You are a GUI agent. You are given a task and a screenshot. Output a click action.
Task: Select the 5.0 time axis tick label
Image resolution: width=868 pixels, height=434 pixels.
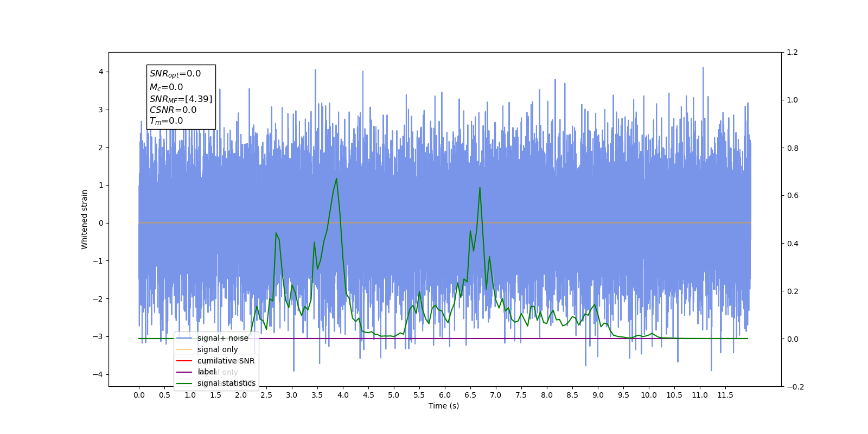point(394,395)
